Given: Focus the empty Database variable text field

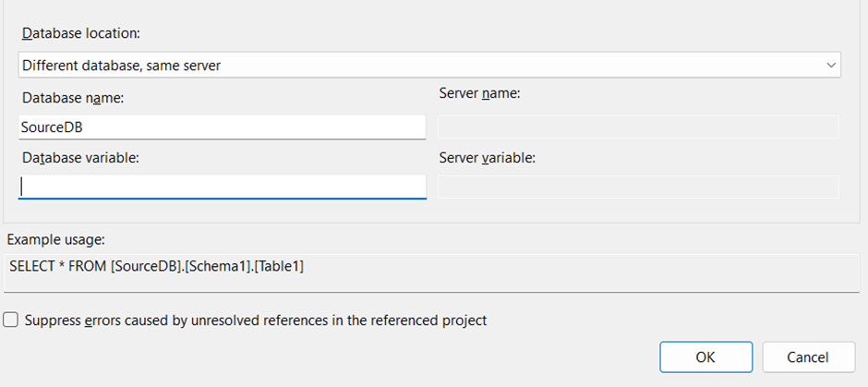Looking at the screenshot, I should [x=222, y=187].
